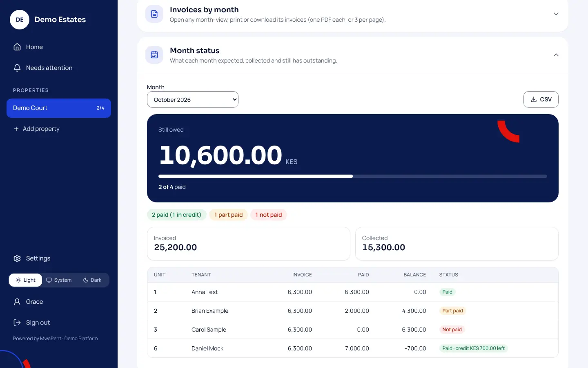
Task: Click Daniel Mock's balance -700.00
Action: coord(415,348)
